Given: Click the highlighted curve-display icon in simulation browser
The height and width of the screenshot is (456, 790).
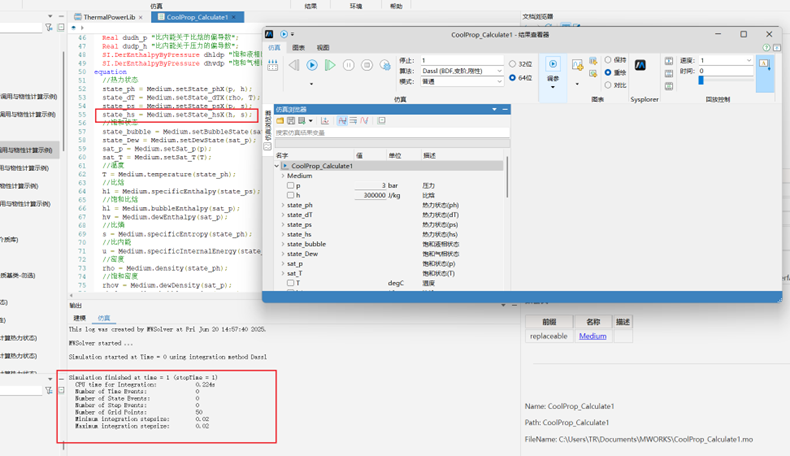Looking at the screenshot, I should pos(342,121).
